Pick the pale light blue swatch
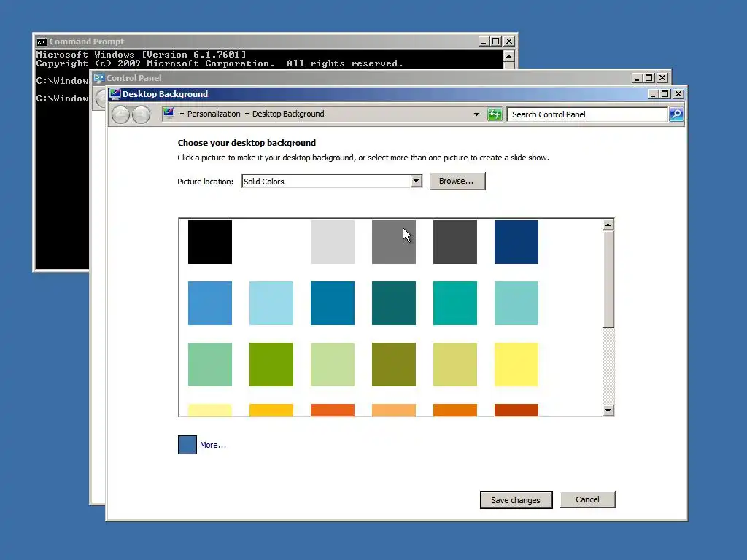The width and height of the screenshot is (747, 560). [271, 303]
